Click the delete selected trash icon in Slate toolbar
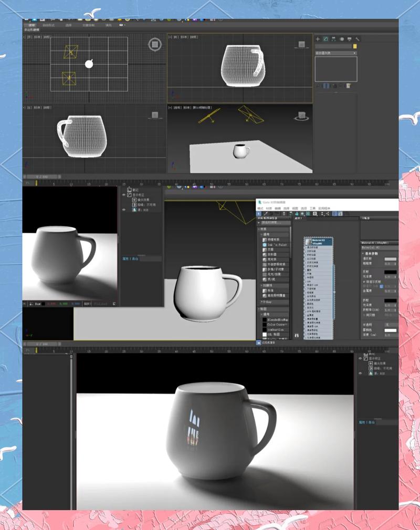Image resolution: width=420 pixels, height=530 pixels. pyautogui.click(x=284, y=214)
